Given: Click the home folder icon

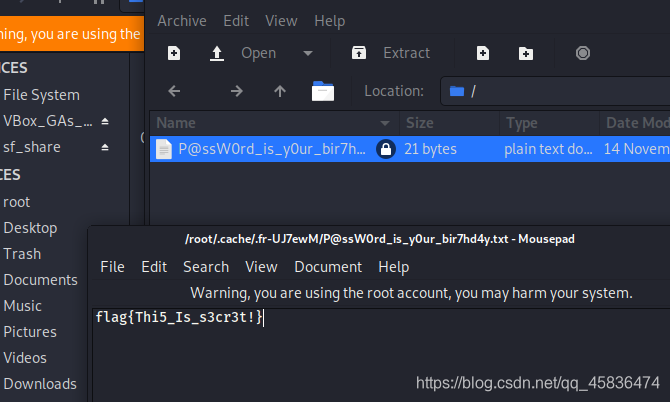Looking at the screenshot, I should tap(323, 91).
